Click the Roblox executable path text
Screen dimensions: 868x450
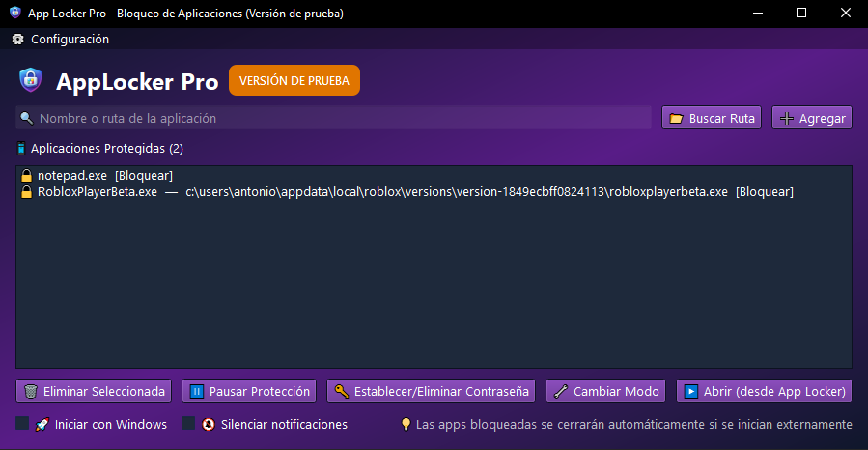pos(457,192)
